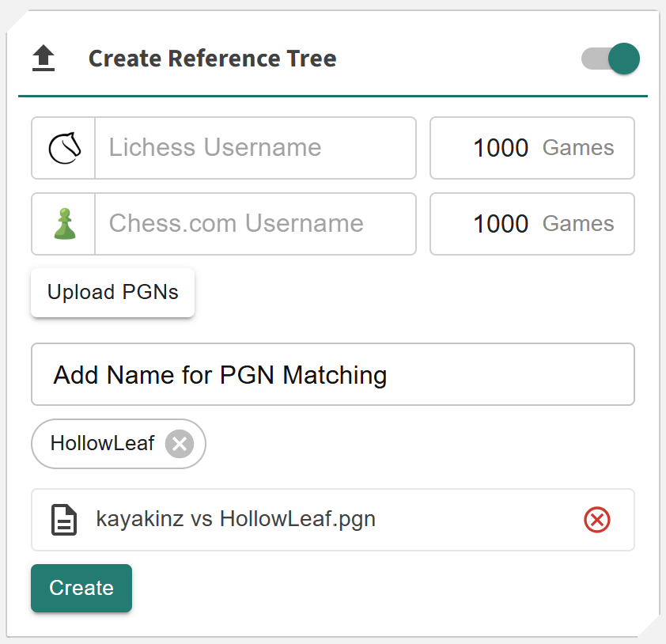Screen dimensions: 666x644
Task: Click the Chess.com games count value 1000
Action: 500,224
